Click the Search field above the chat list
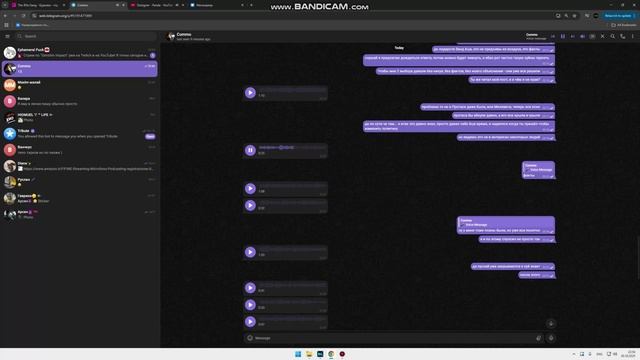 [86, 36]
